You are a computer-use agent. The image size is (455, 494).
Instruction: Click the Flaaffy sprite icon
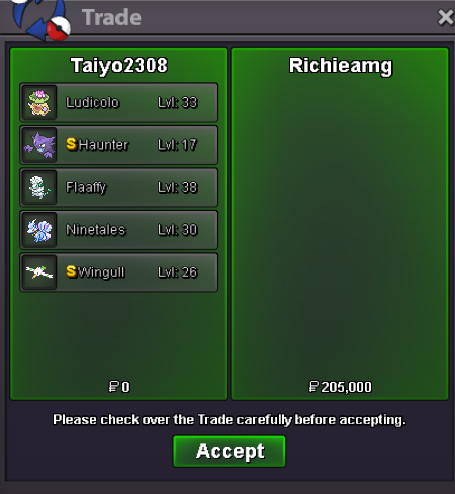point(39,187)
